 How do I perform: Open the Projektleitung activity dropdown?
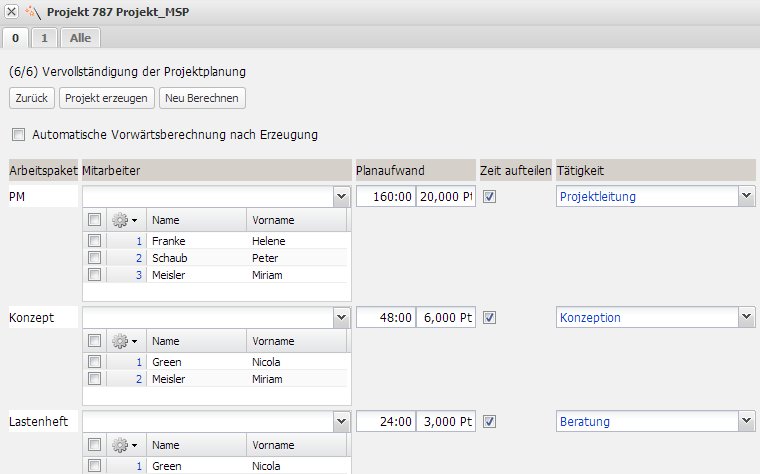click(746, 197)
